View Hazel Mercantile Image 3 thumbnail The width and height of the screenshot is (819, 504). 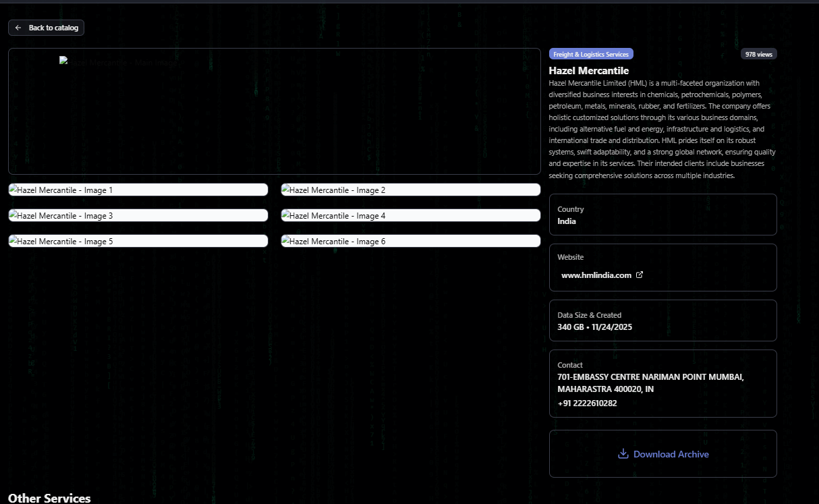(x=138, y=216)
